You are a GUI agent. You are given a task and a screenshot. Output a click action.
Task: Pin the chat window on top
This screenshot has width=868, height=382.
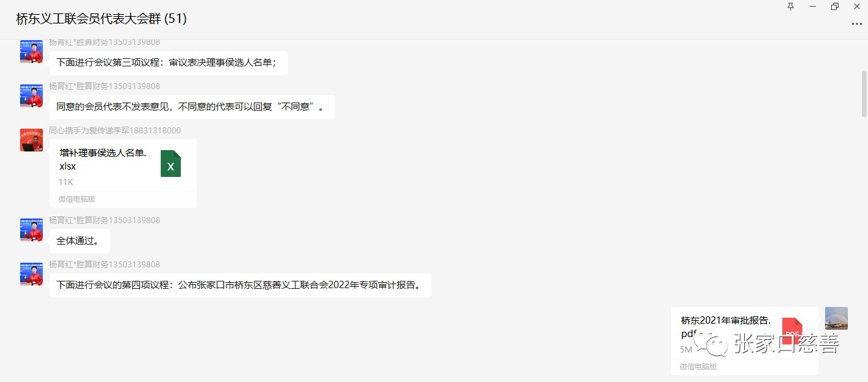(x=791, y=6)
